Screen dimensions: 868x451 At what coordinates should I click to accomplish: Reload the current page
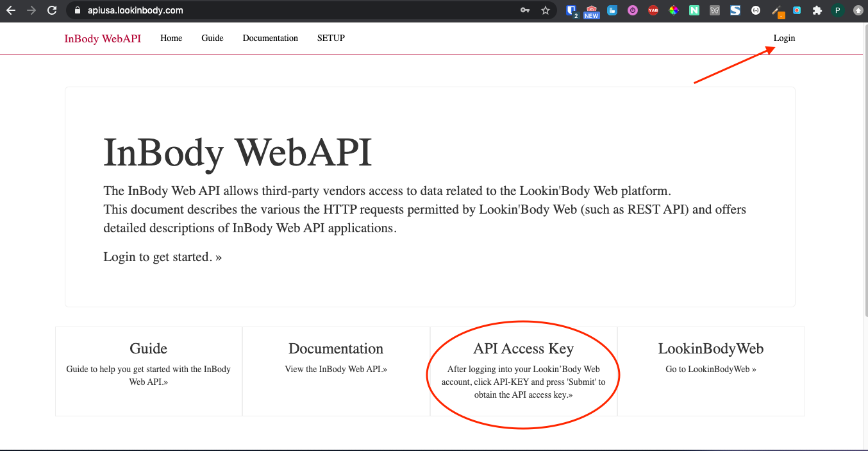[53, 10]
